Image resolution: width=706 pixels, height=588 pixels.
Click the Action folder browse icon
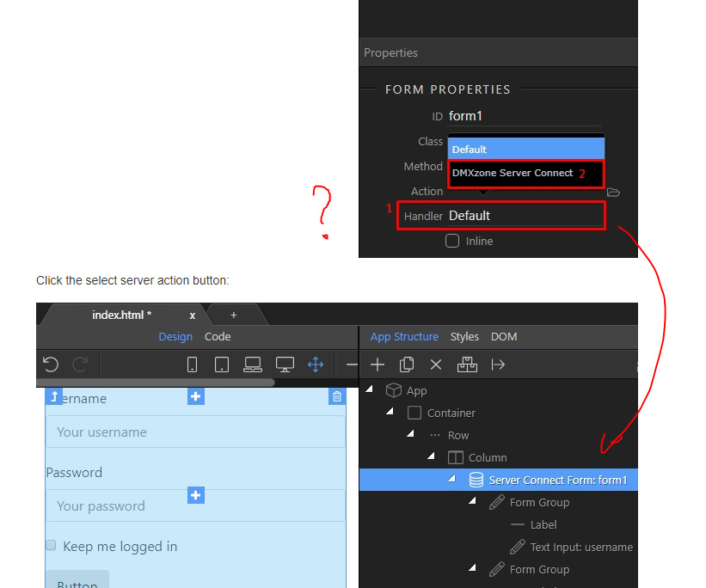(613, 192)
